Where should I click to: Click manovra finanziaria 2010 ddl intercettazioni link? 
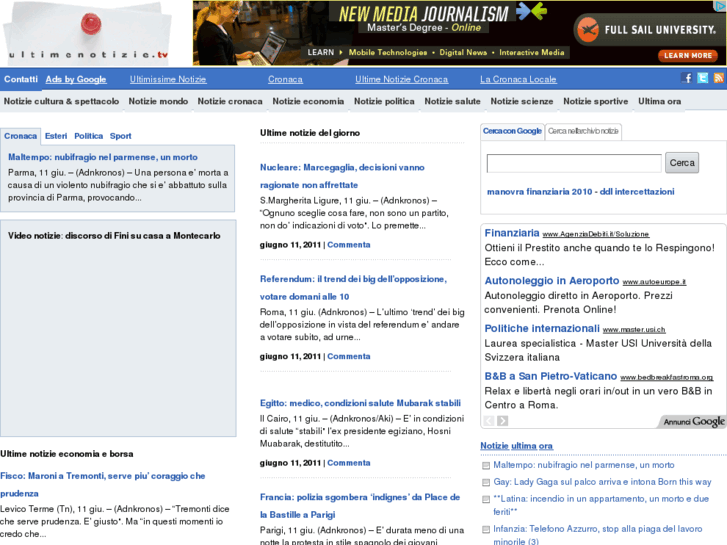[x=580, y=192]
